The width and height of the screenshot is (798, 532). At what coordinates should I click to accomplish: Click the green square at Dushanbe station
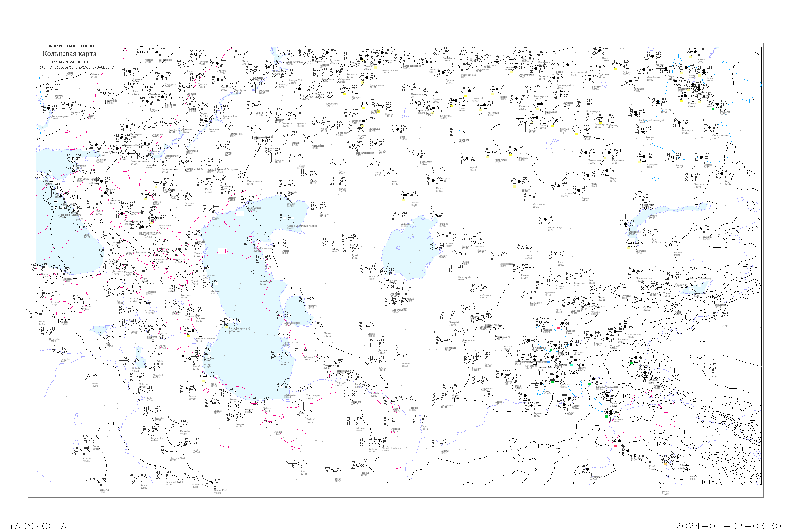coord(553,382)
